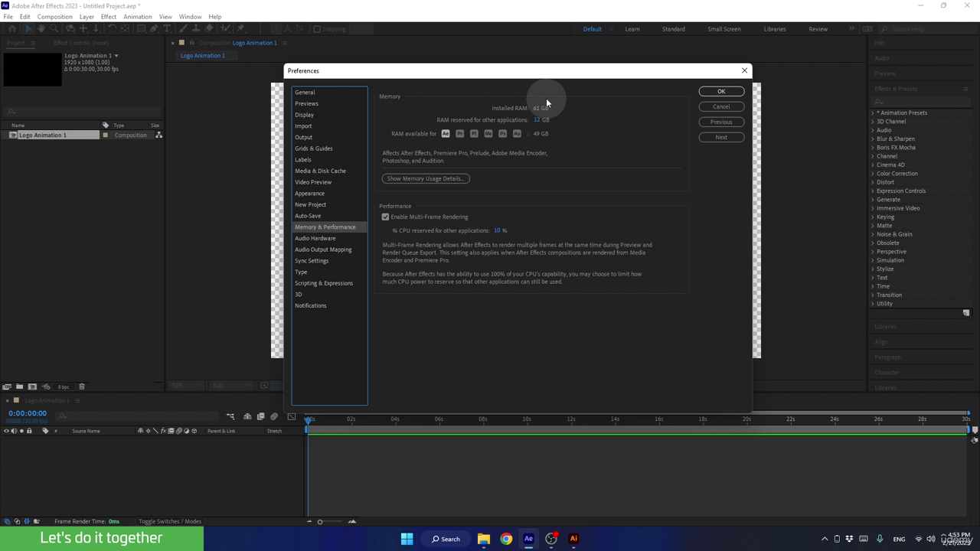Expand the 3D Channel effects category
This screenshot has height=551, width=980.
point(873,122)
